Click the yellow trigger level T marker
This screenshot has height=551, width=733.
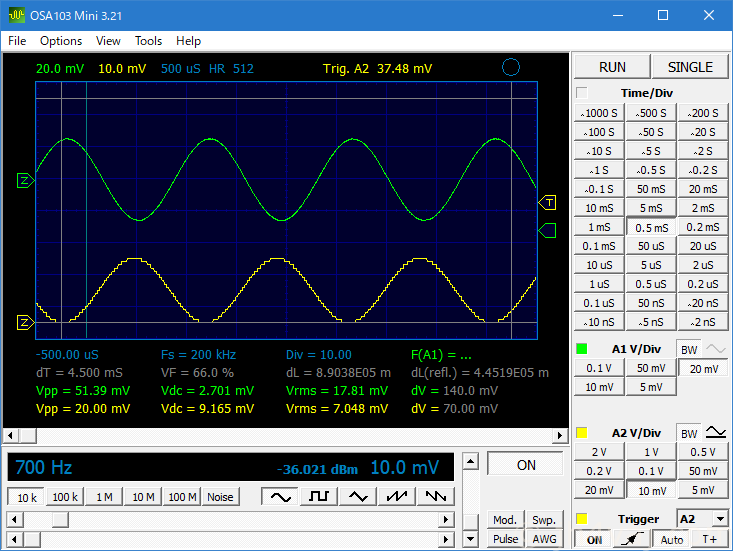click(x=547, y=203)
